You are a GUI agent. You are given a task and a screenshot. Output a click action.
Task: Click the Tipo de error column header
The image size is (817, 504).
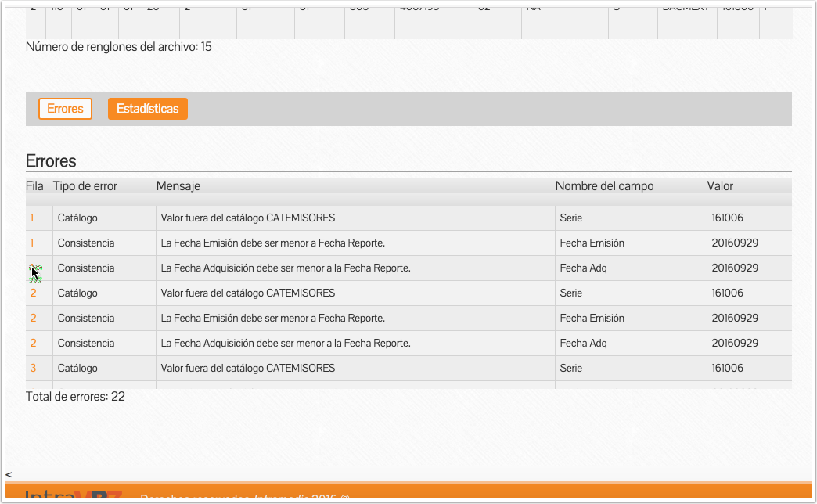click(x=85, y=186)
